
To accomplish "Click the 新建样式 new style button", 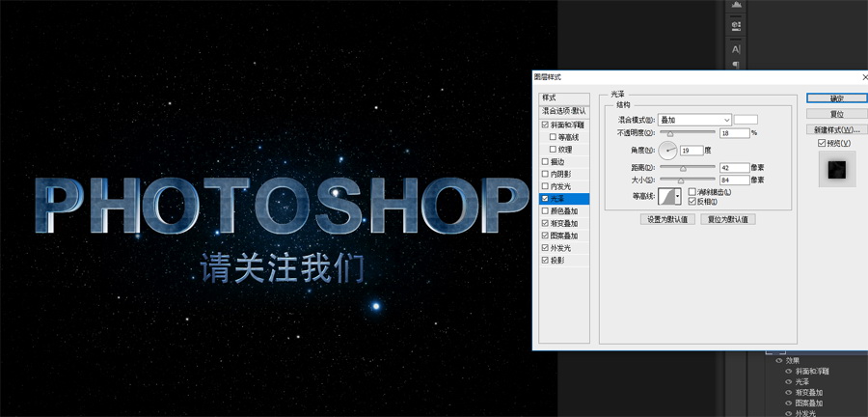I will click(836, 129).
